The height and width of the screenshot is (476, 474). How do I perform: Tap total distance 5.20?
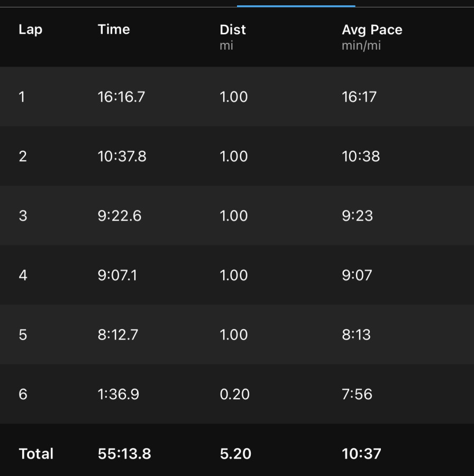pyautogui.click(x=235, y=454)
